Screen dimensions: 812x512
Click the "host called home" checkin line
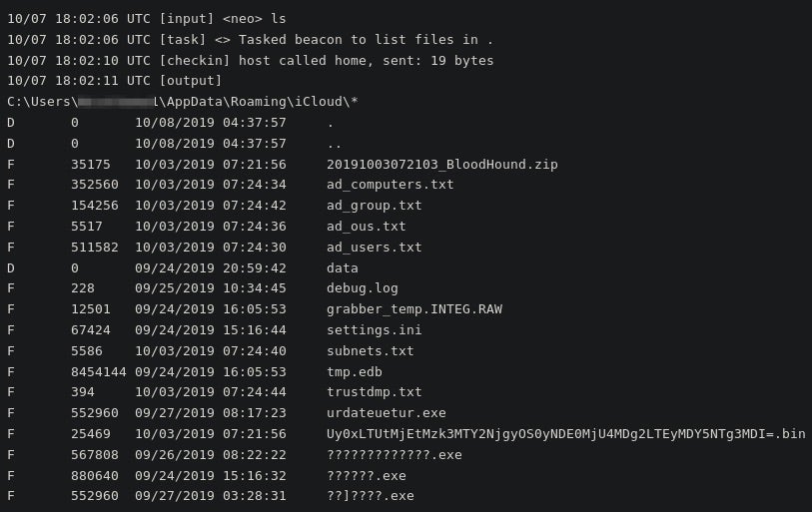250,61
